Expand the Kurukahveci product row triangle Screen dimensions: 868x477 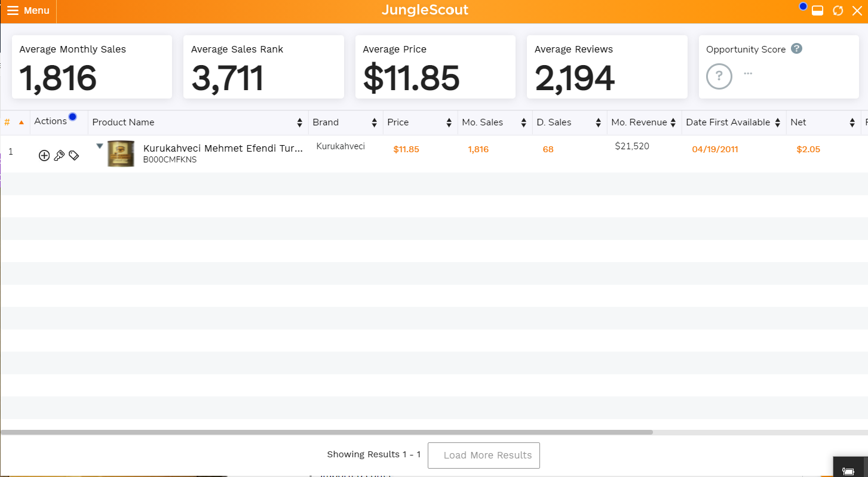click(x=100, y=146)
